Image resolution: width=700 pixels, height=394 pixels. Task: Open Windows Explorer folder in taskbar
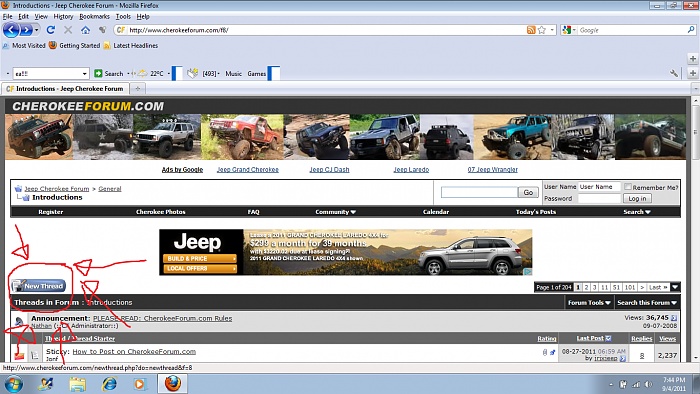(x=77, y=384)
